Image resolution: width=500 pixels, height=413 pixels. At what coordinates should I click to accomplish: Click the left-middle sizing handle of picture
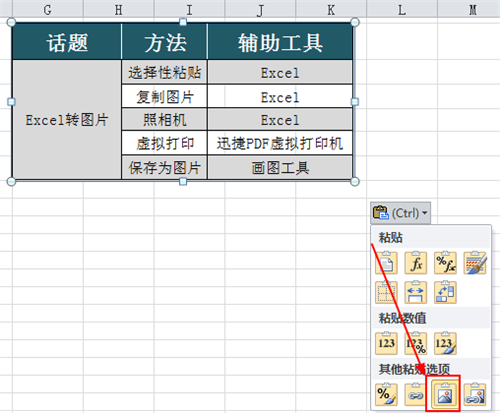[11, 102]
